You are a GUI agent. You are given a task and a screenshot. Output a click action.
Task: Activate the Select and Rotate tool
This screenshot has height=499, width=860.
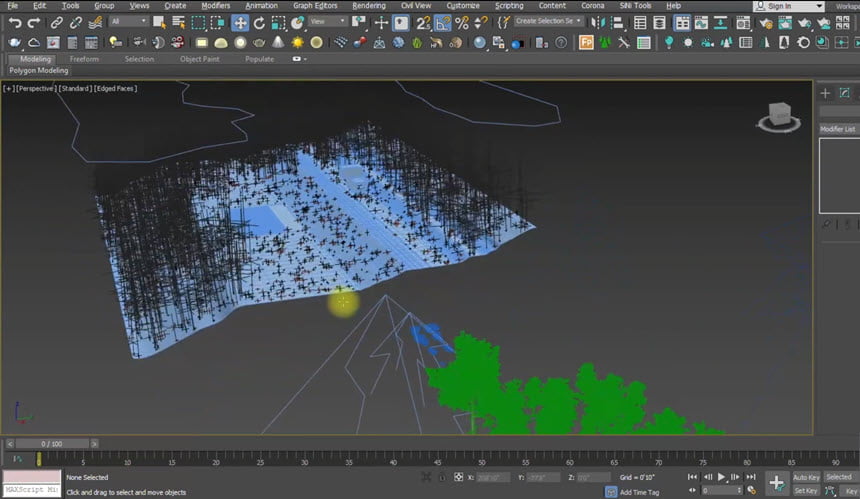tap(259, 23)
